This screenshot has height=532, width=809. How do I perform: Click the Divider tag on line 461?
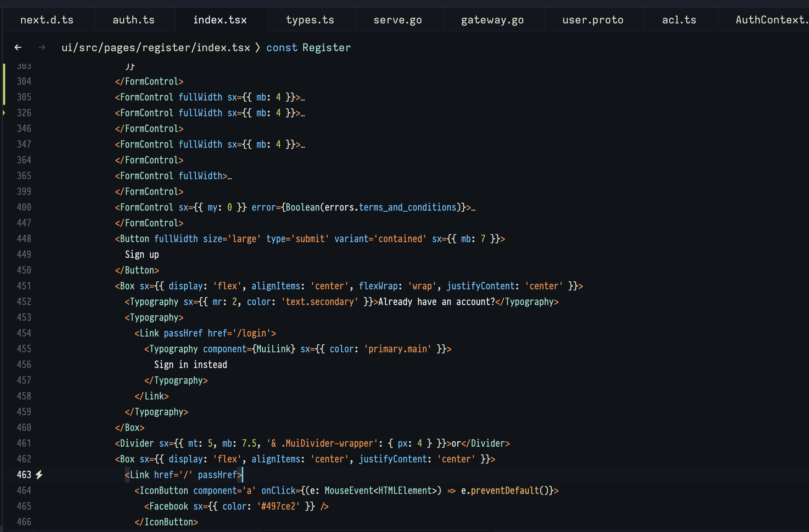coord(137,444)
